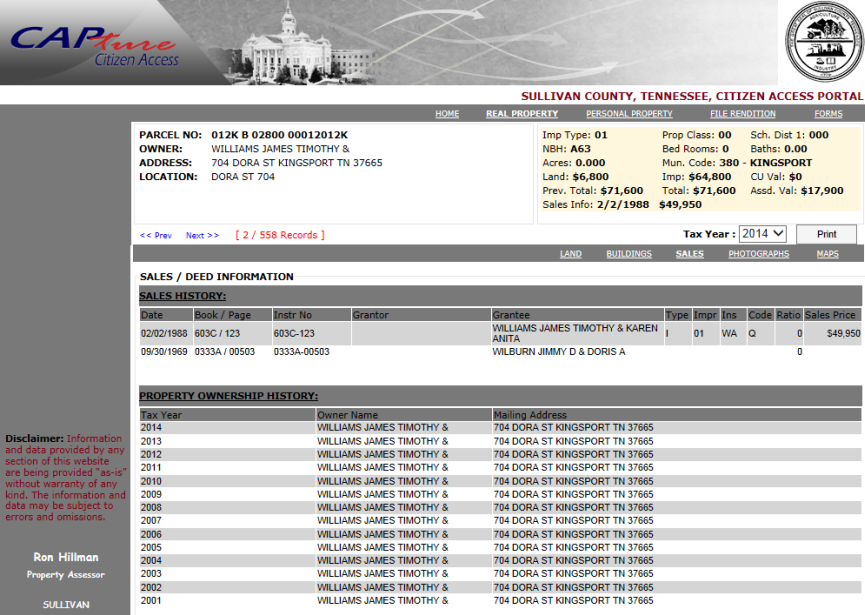Click the Sales Info 2/2/1988 value
This screenshot has width=865, height=615.
(623, 205)
